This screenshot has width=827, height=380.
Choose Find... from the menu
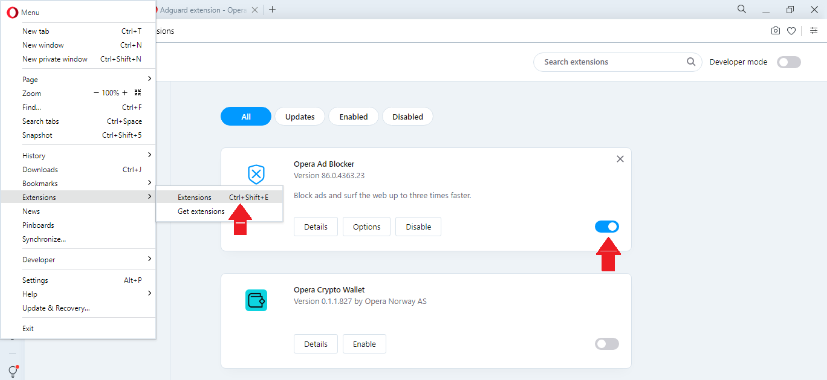78,107
